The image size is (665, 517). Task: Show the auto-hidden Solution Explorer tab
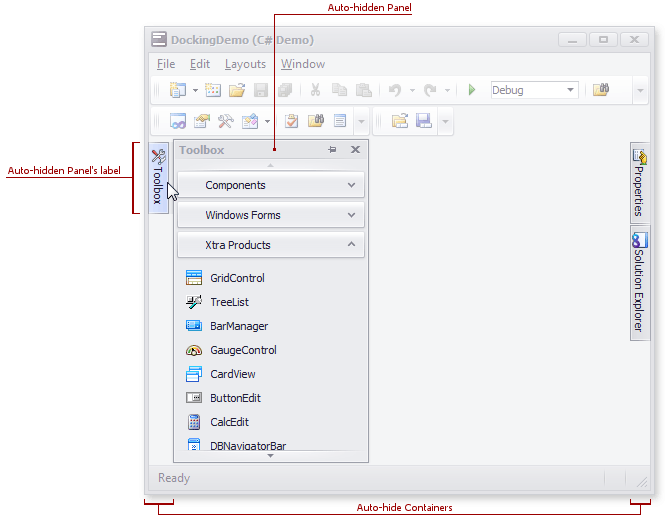pyautogui.click(x=640, y=283)
